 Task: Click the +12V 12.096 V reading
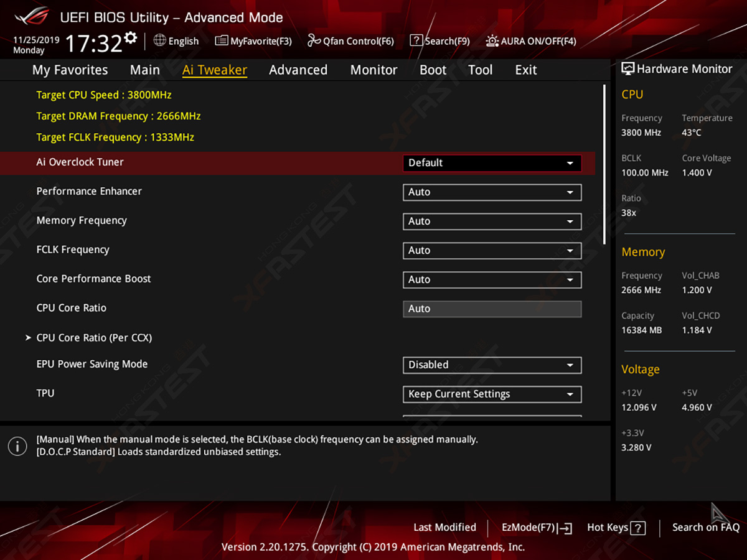coord(639,408)
